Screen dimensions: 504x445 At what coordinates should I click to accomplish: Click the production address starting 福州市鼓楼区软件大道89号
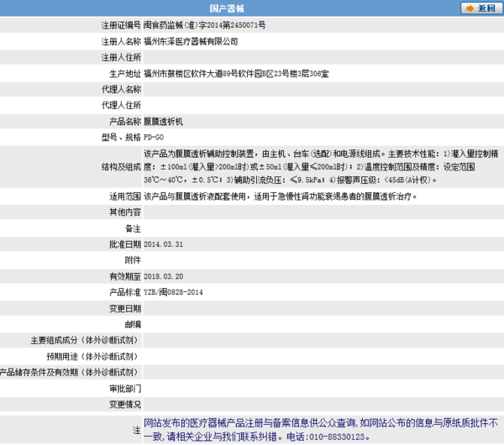point(236,74)
